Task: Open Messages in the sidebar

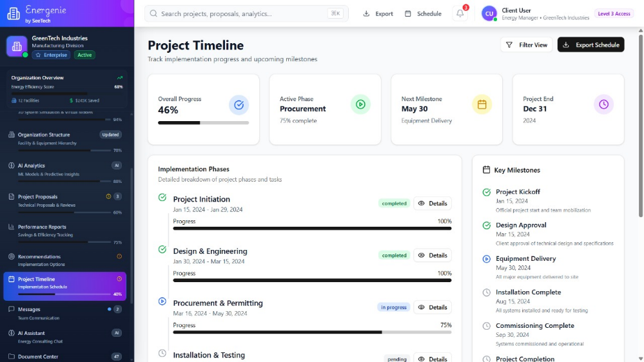Action: tap(65, 313)
